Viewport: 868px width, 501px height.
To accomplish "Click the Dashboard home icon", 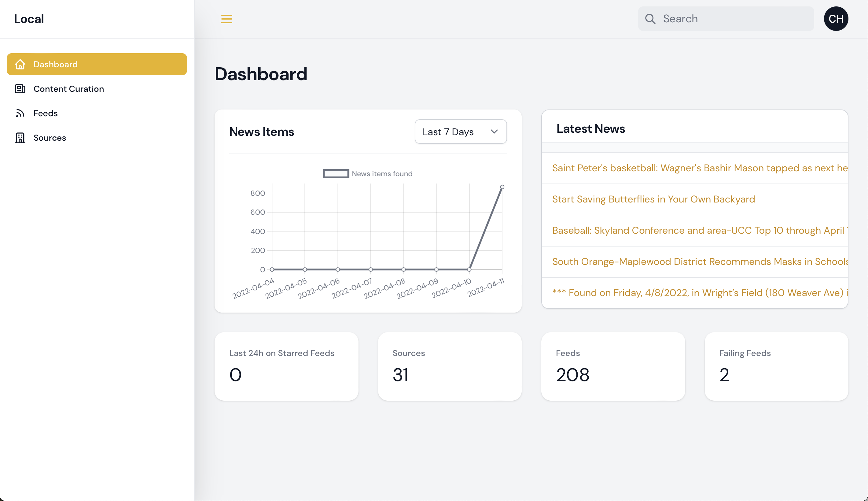I will pos(20,64).
